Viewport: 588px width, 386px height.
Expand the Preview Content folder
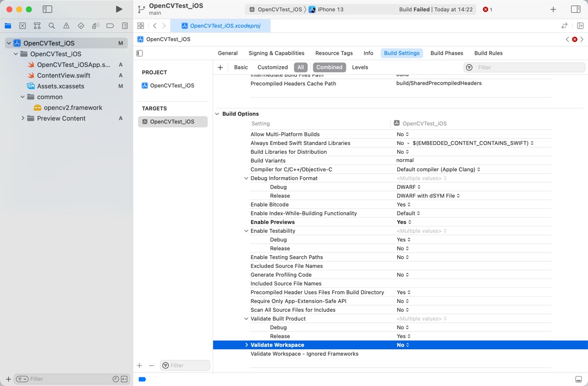(x=22, y=118)
